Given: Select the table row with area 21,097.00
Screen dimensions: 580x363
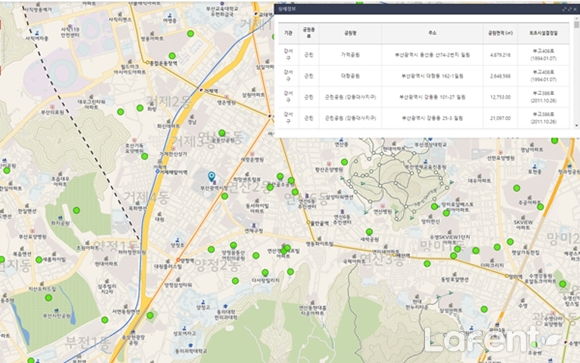Looking at the screenshot, I should coord(424,118).
